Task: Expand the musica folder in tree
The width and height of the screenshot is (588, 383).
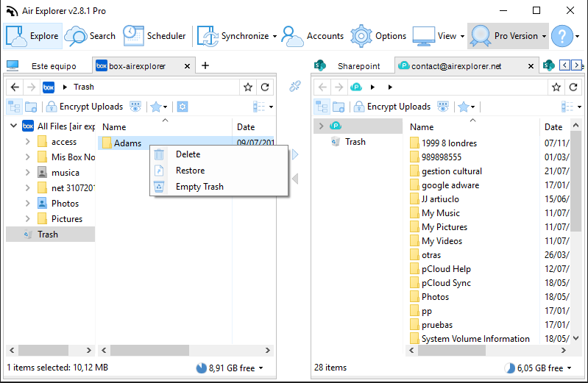Action: click(27, 173)
